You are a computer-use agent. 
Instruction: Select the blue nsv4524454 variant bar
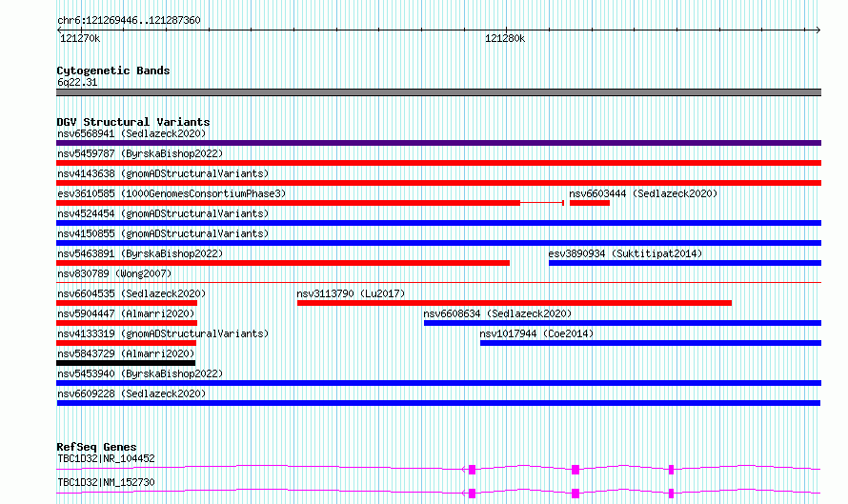click(x=438, y=223)
